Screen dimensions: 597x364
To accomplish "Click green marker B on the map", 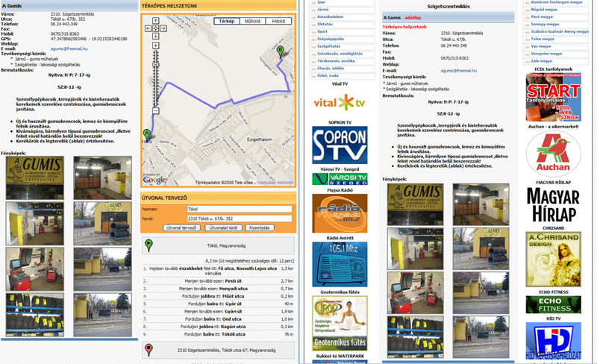I will click(x=281, y=51).
